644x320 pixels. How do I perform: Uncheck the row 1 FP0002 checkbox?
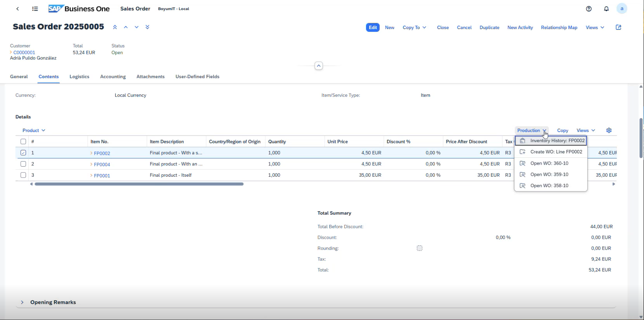23,153
